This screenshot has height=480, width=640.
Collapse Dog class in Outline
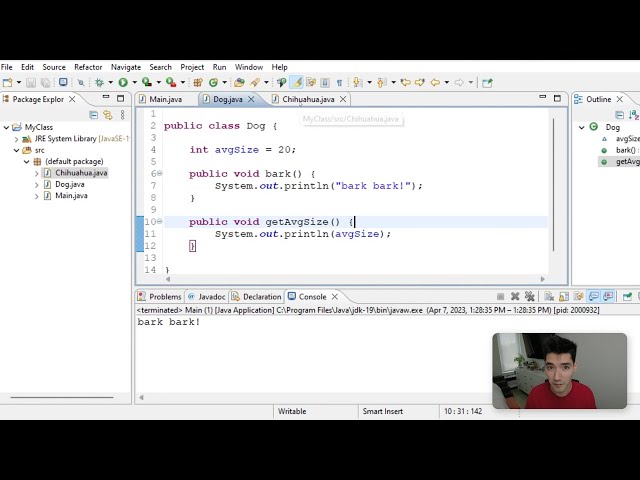tap(582, 127)
